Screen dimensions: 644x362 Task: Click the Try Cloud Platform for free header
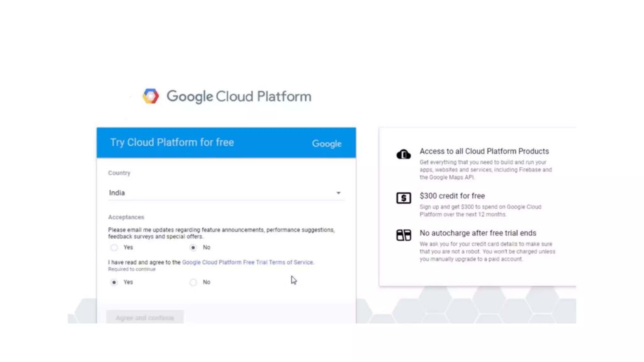172,142
